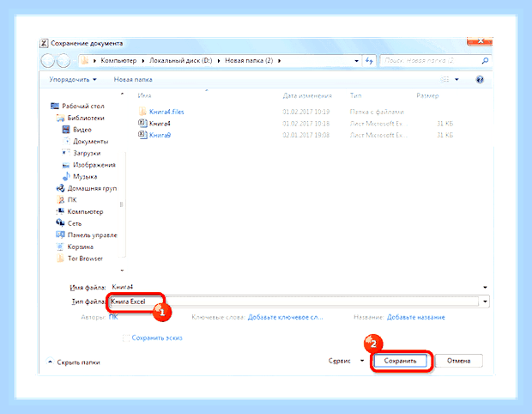Click Папка с файлами type cell
The width and height of the screenshot is (532, 414).
click(x=377, y=112)
